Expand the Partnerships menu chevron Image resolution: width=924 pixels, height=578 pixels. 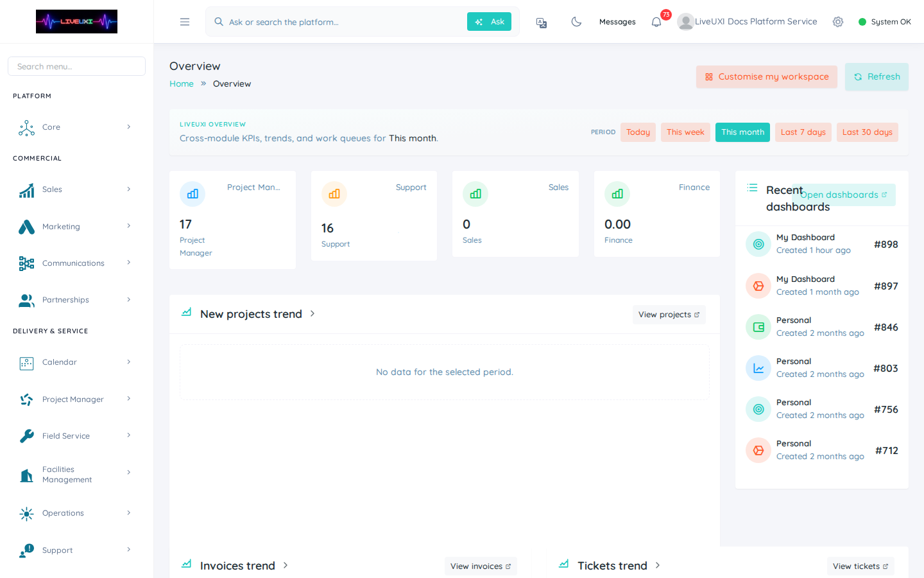[129, 300]
